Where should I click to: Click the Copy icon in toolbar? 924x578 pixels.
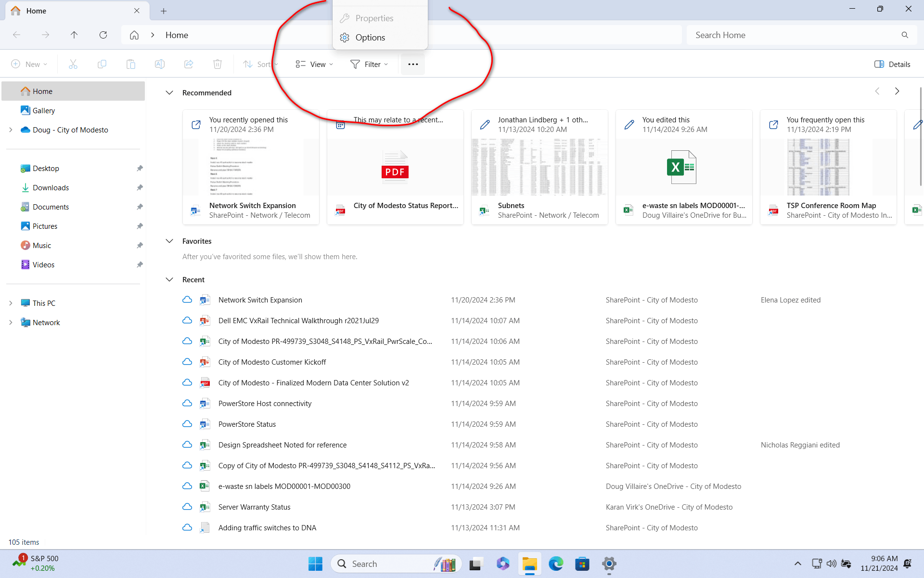tap(102, 64)
